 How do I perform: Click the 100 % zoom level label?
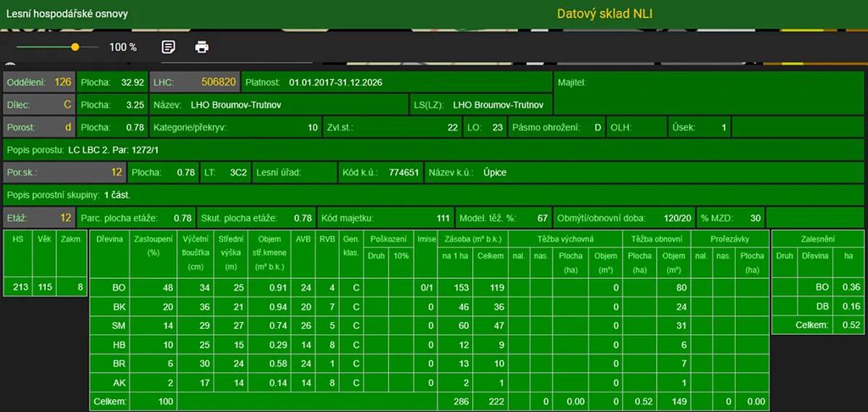coord(123,47)
